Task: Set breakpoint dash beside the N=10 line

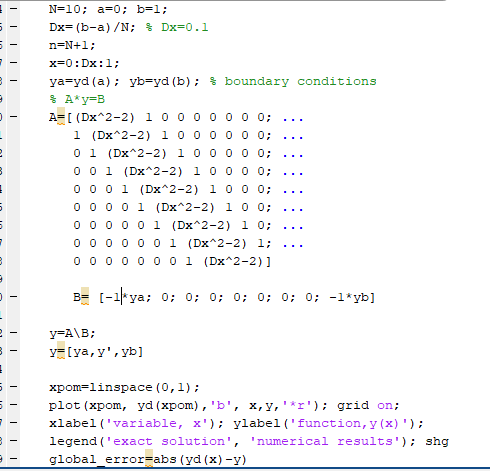Action: (13, 9)
